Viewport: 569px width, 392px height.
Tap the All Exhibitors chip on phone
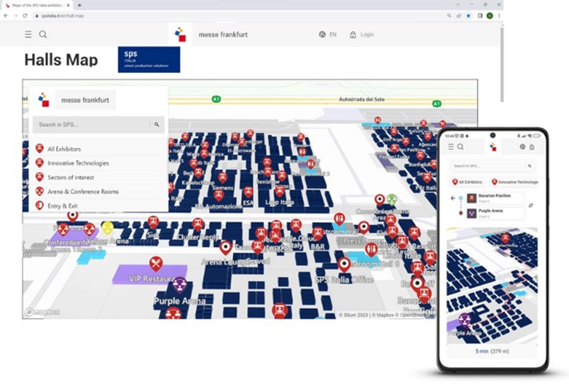(x=467, y=182)
